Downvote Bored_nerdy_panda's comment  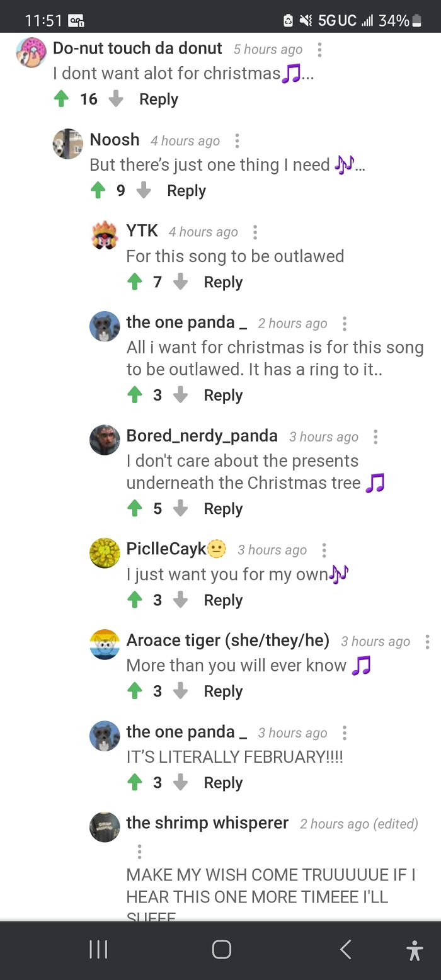(x=181, y=509)
